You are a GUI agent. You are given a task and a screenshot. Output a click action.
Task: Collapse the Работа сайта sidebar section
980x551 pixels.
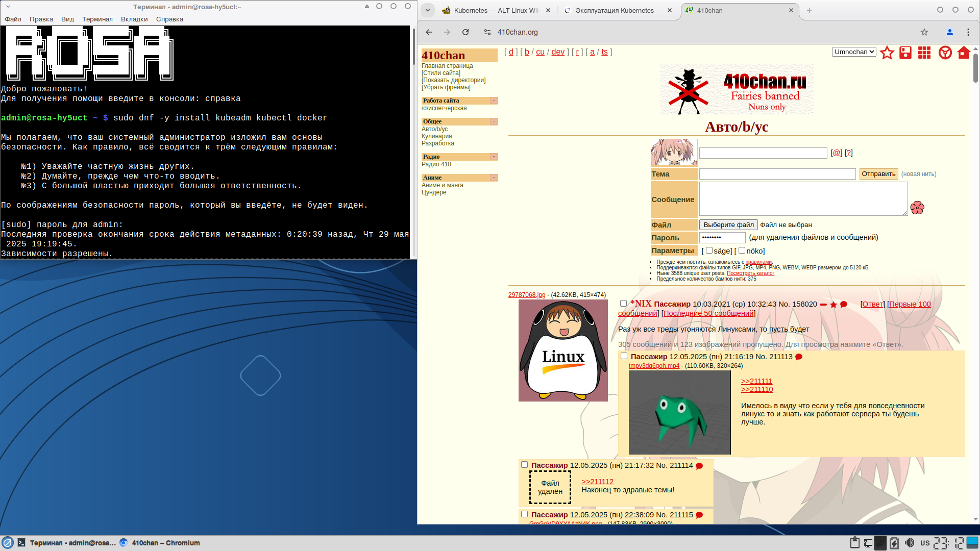click(x=494, y=101)
